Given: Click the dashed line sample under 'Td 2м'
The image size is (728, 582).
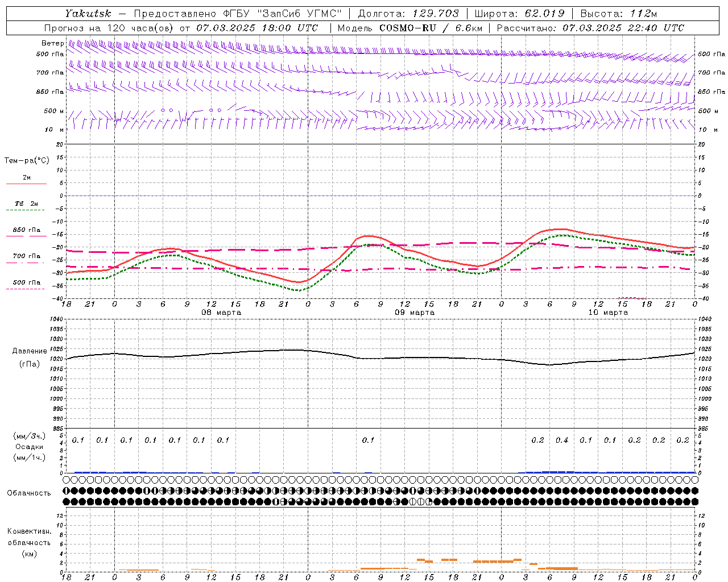Looking at the screenshot, I should [26, 210].
